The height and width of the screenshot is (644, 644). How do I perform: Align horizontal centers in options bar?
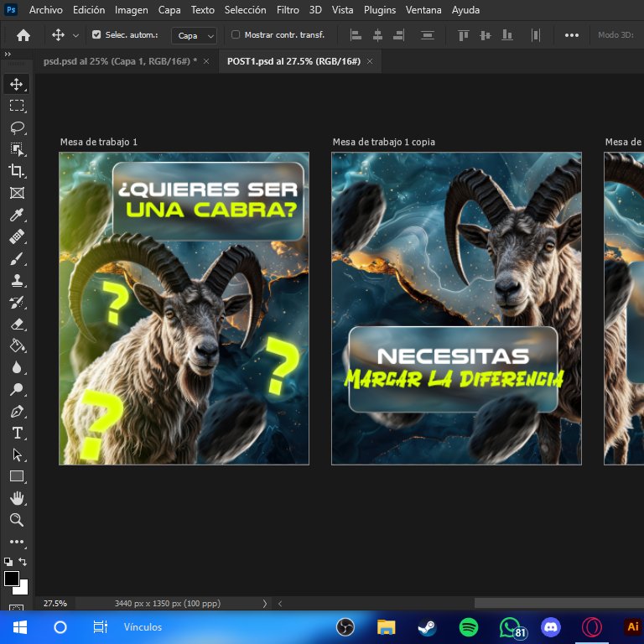(x=377, y=35)
